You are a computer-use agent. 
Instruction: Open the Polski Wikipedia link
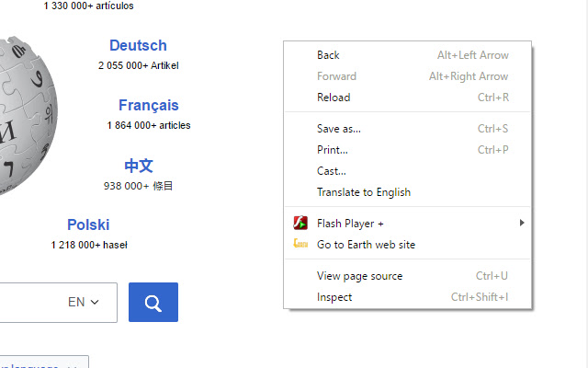pos(88,224)
